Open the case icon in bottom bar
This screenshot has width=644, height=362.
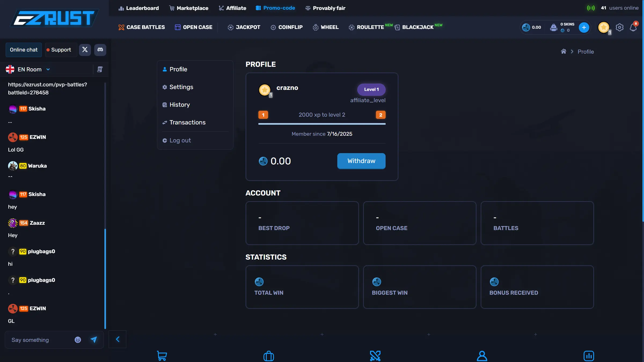pos(269,356)
